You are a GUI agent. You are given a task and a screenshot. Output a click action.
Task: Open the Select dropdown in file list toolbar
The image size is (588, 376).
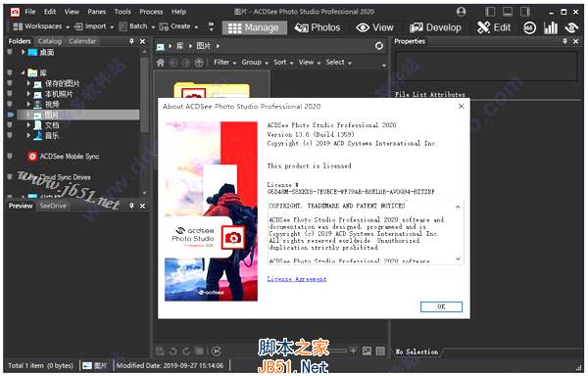(339, 63)
